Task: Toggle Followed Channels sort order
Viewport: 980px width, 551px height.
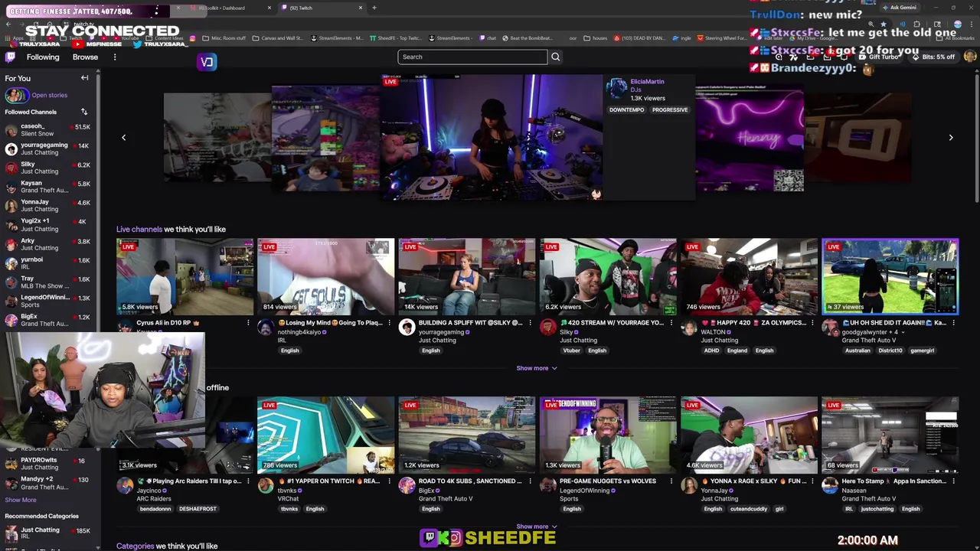Action: tap(84, 112)
